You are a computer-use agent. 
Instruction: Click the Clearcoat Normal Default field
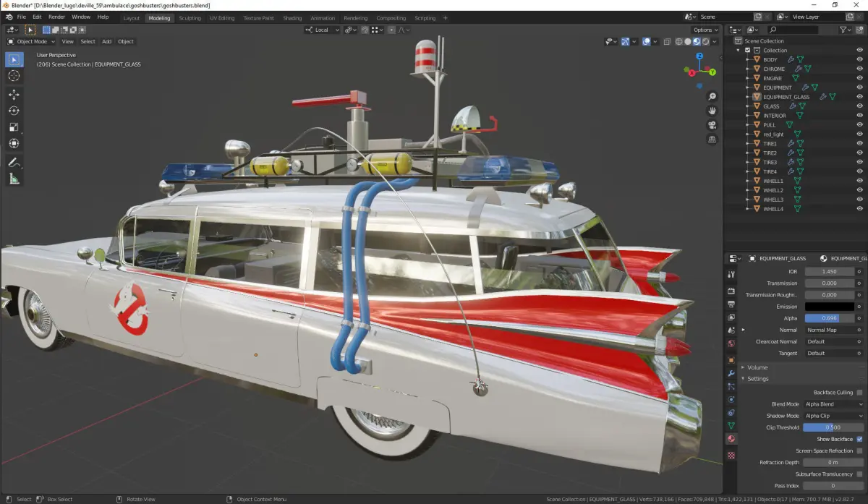(828, 341)
